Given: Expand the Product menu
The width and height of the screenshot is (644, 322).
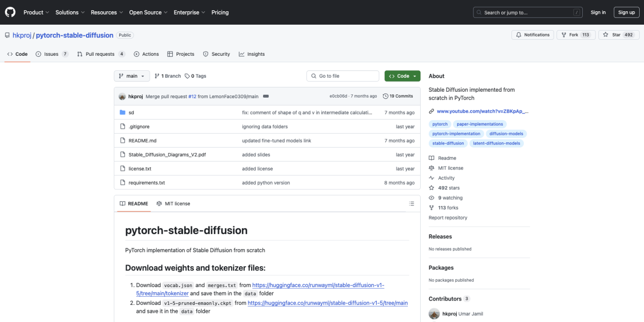Looking at the screenshot, I should 35,12.
